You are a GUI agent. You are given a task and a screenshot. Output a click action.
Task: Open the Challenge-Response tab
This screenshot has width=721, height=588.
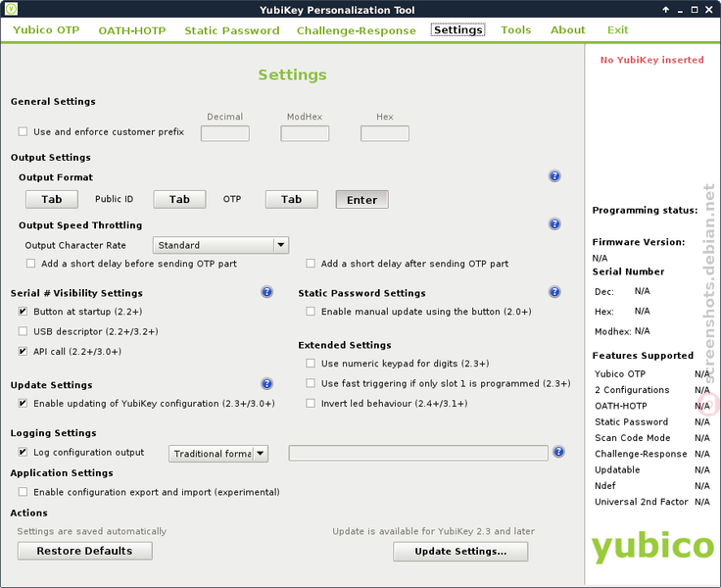pyautogui.click(x=356, y=30)
